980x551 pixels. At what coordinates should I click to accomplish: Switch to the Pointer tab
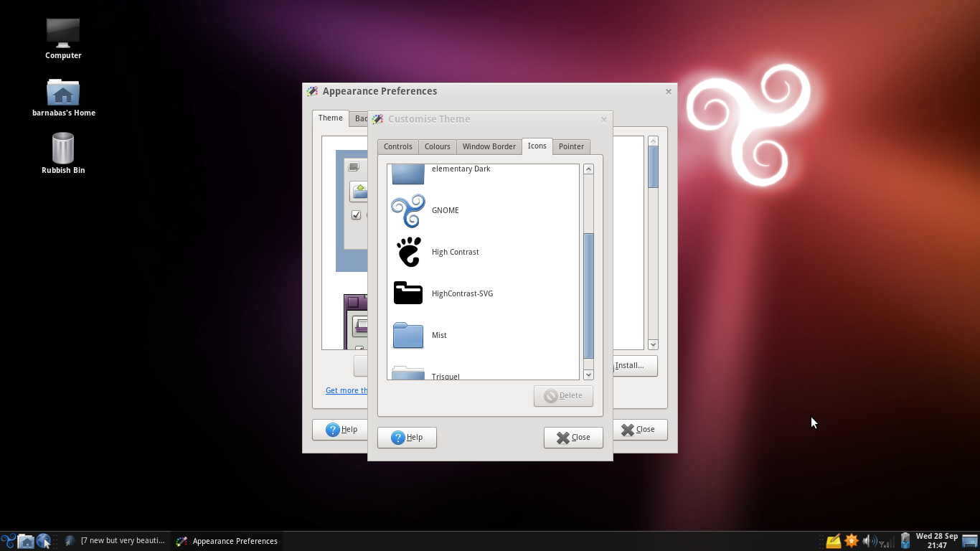571,146
